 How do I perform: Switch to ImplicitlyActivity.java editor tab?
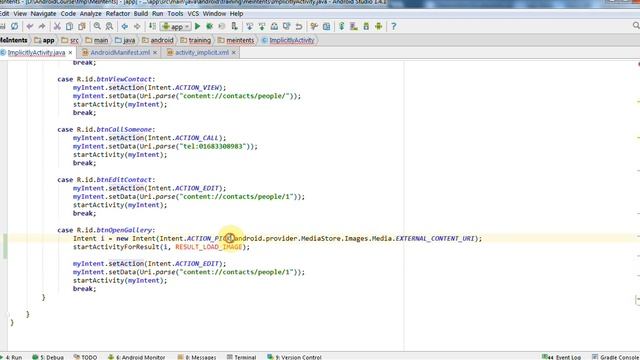click(36, 53)
